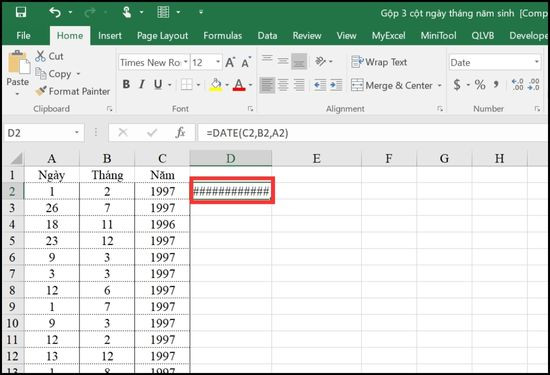This screenshot has width=550, height=375.
Task: Open Clipboard pane dialog launcher
Action: [109, 109]
